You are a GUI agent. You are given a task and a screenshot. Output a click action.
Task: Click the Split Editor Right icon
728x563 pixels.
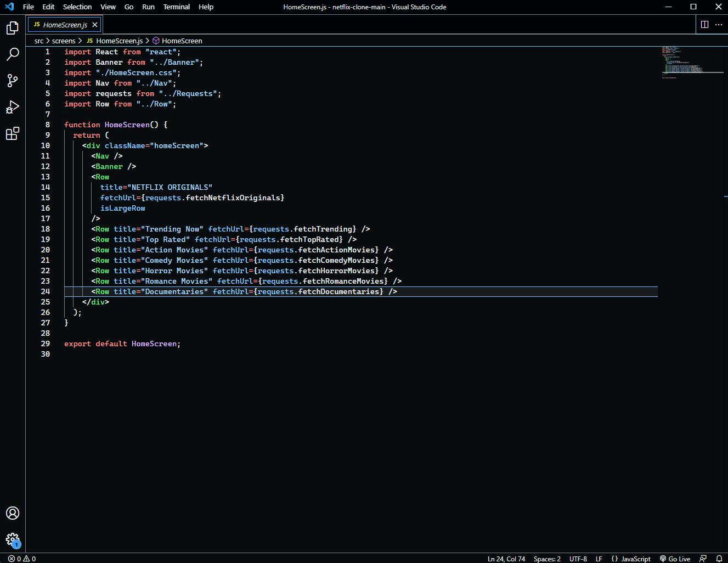(x=704, y=24)
